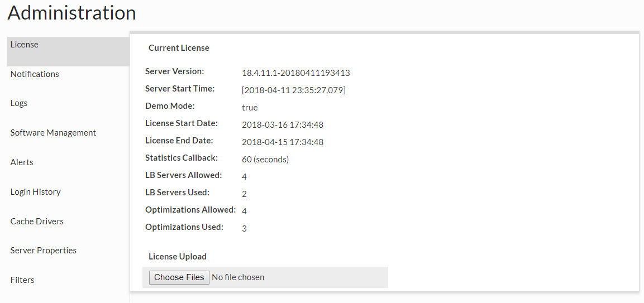Open the Logs page
This screenshot has width=644, height=303.
point(19,103)
